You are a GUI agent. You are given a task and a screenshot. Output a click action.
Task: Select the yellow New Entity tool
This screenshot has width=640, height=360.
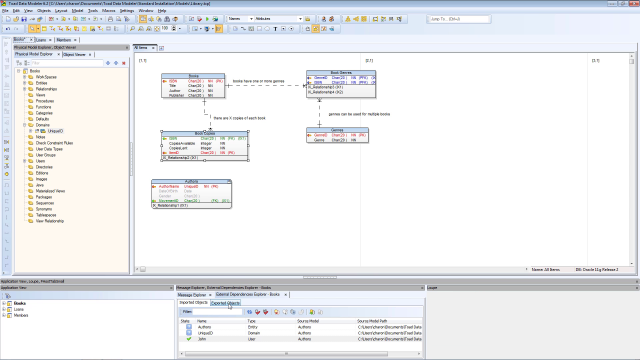coord(44,29)
